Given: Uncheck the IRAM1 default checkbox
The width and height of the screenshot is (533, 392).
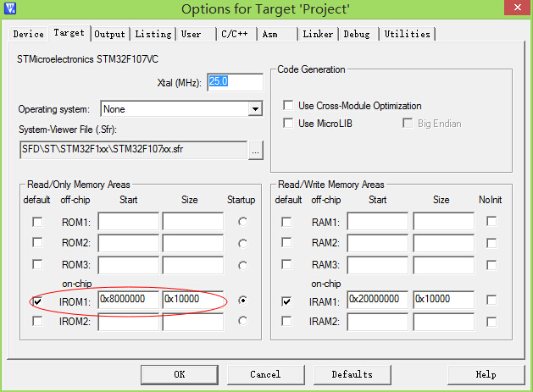Looking at the screenshot, I should 286,301.
